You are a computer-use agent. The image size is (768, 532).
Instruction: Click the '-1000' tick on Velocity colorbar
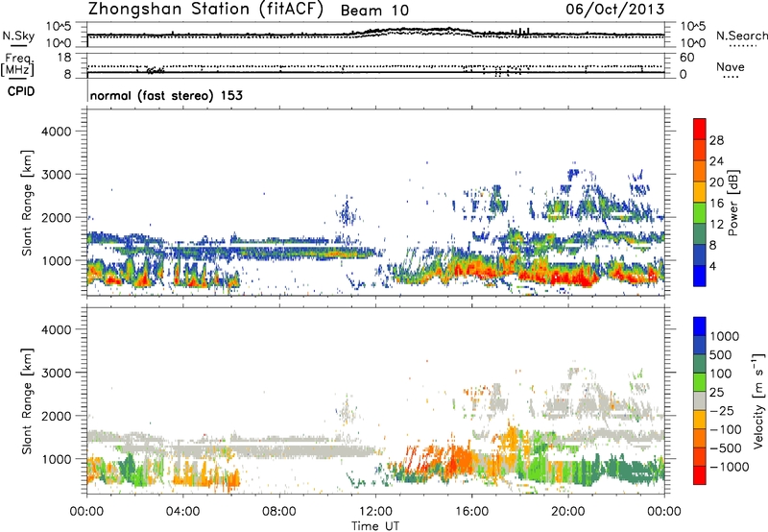729,467
